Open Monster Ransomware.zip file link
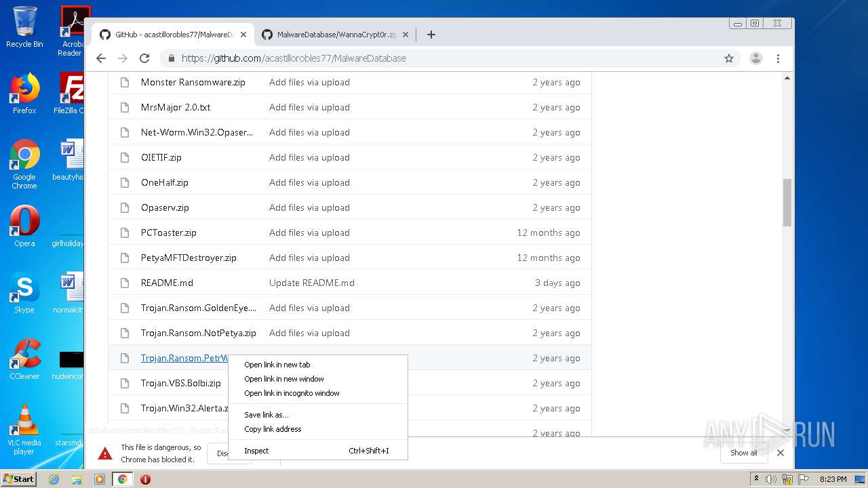 [x=193, y=82]
